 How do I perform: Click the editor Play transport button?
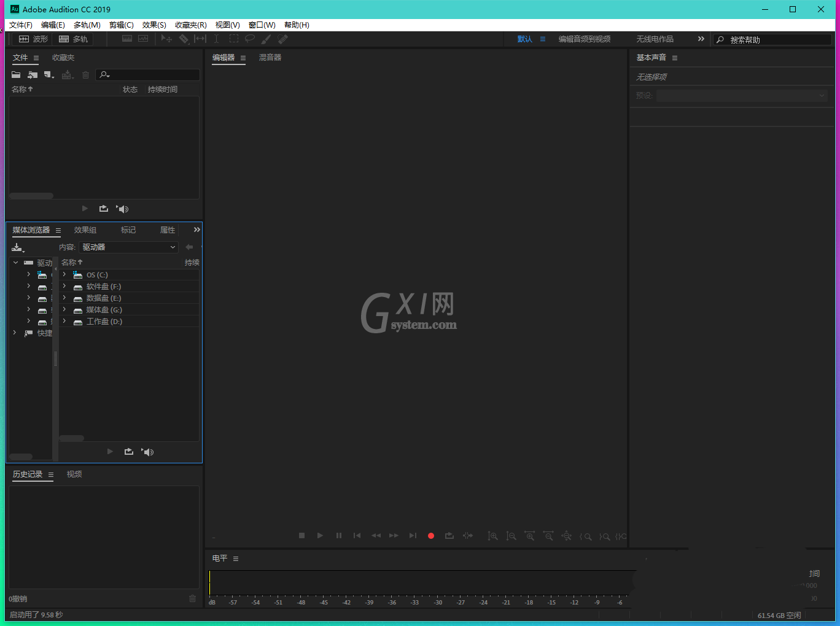point(320,536)
